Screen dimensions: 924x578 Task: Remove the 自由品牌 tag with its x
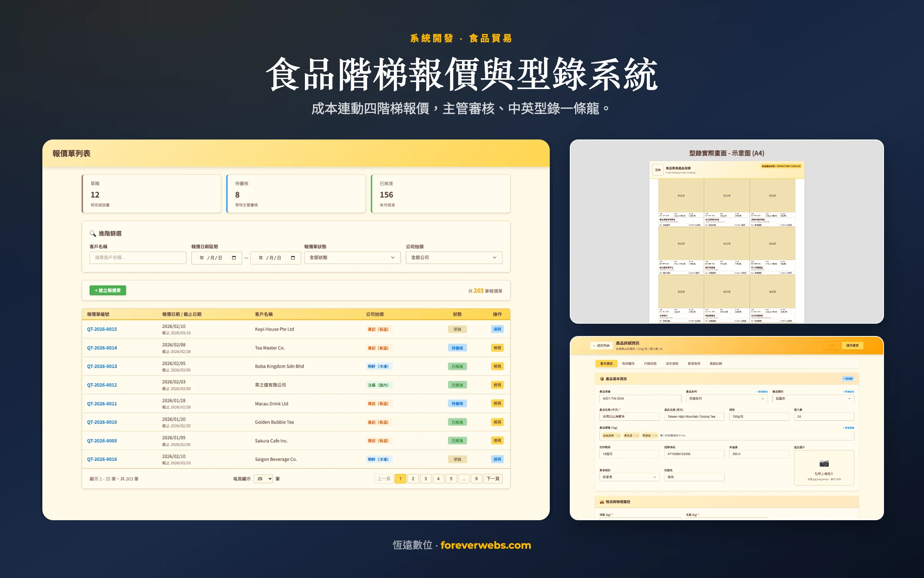tap(619, 435)
